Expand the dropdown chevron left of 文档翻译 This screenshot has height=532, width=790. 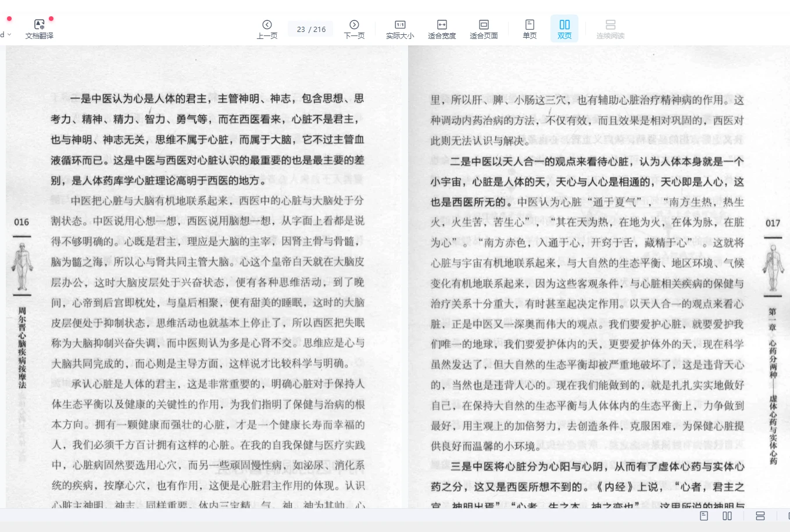click(9, 35)
